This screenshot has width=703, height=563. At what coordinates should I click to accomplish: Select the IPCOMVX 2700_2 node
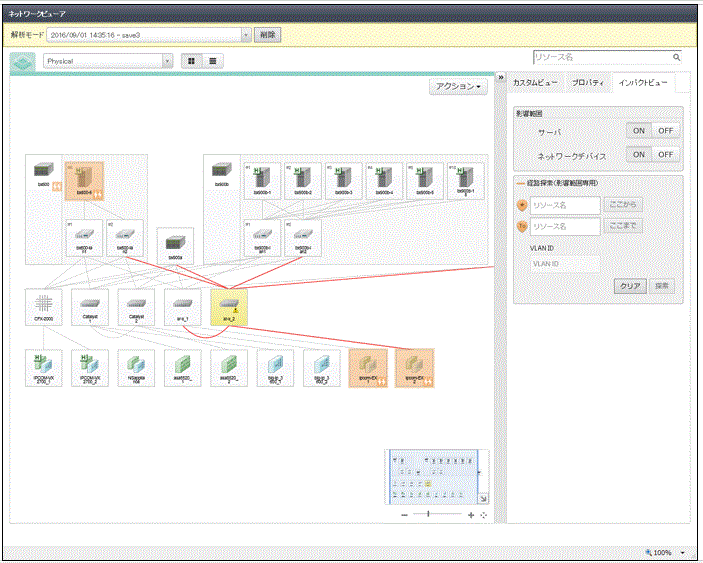point(90,368)
